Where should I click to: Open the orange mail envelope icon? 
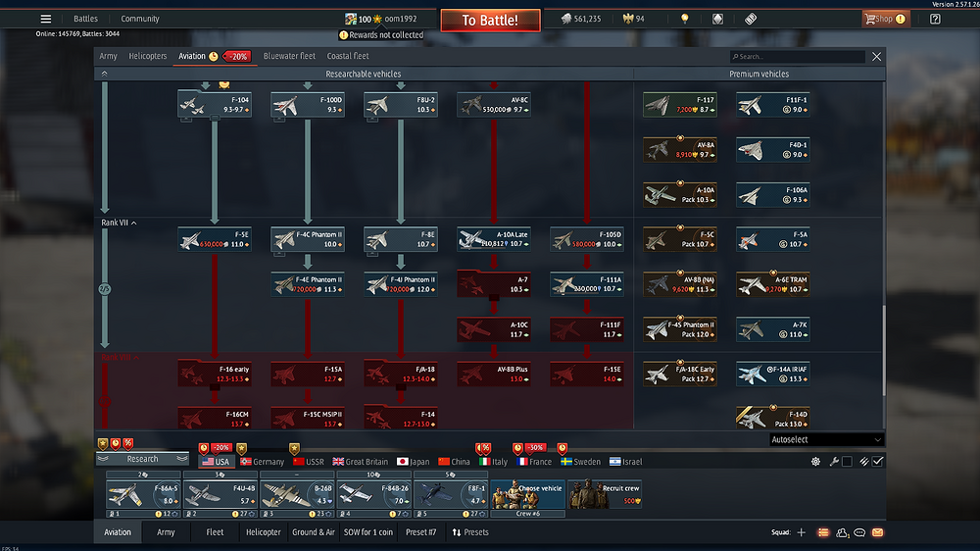(877, 532)
